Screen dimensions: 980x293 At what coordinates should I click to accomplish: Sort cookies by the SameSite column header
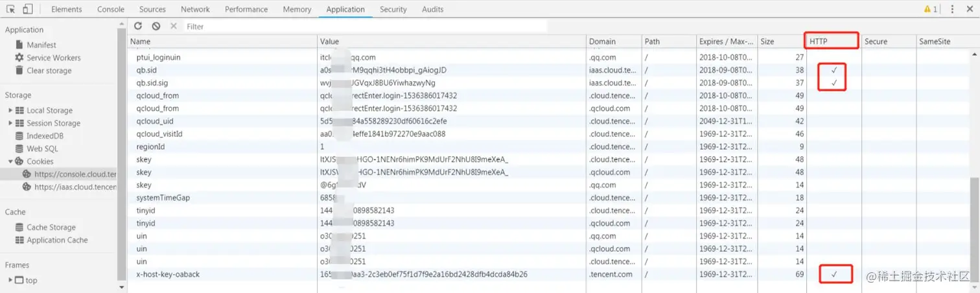click(x=942, y=41)
